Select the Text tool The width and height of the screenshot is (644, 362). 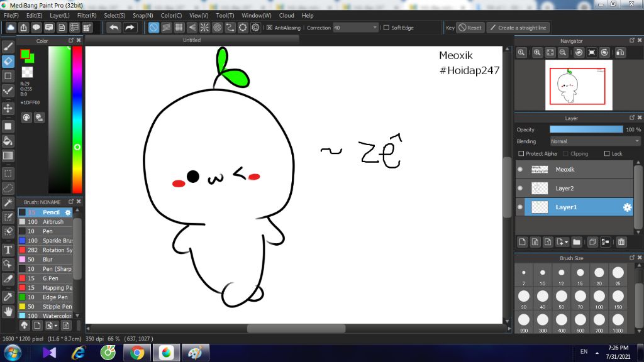pos(8,250)
